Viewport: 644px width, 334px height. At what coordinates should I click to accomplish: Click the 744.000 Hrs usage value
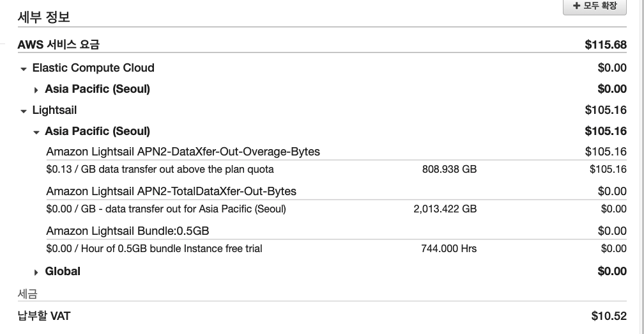click(x=448, y=248)
